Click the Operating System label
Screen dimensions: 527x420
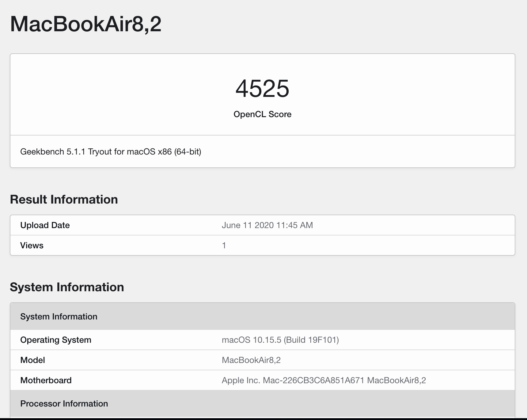[x=56, y=340]
